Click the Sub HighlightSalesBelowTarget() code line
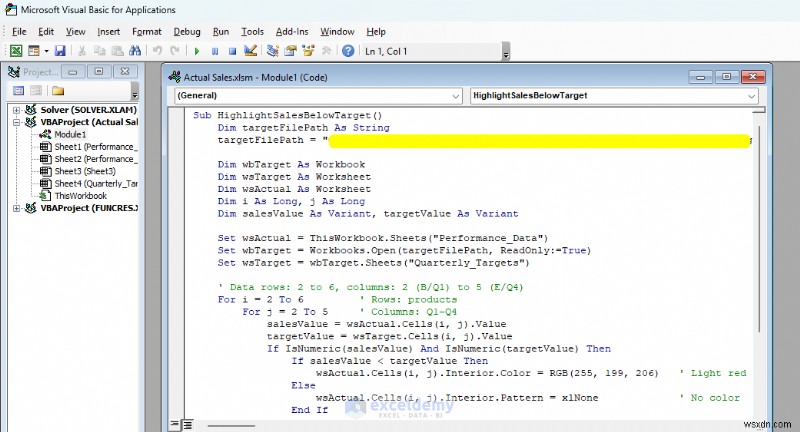 click(x=287, y=115)
